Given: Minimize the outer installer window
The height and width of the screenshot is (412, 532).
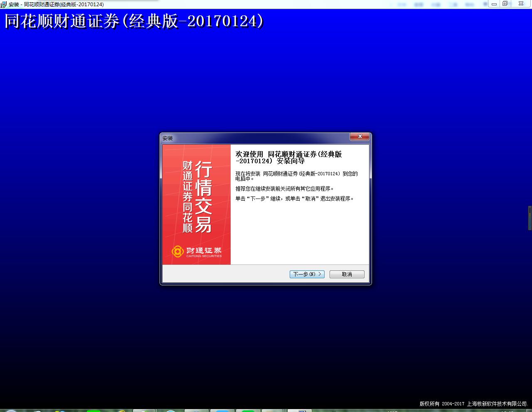Looking at the screenshot, I should [x=494, y=4].
